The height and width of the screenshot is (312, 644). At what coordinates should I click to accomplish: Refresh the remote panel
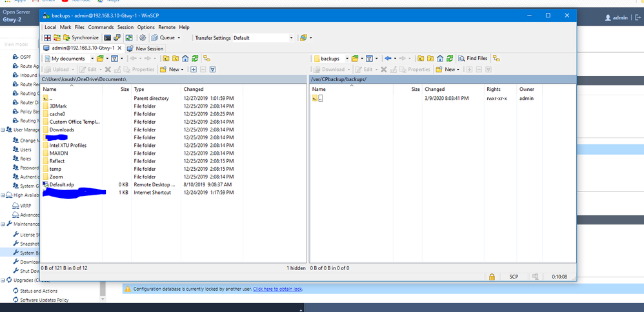pyautogui.click(x=449, y=58)
